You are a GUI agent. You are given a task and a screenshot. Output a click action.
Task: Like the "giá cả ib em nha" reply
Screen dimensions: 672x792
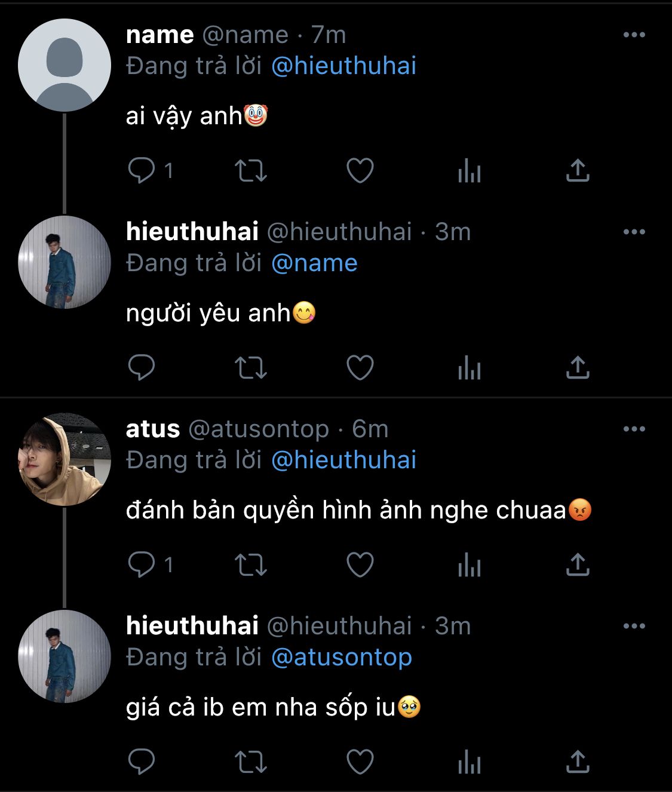coord(360,762)
